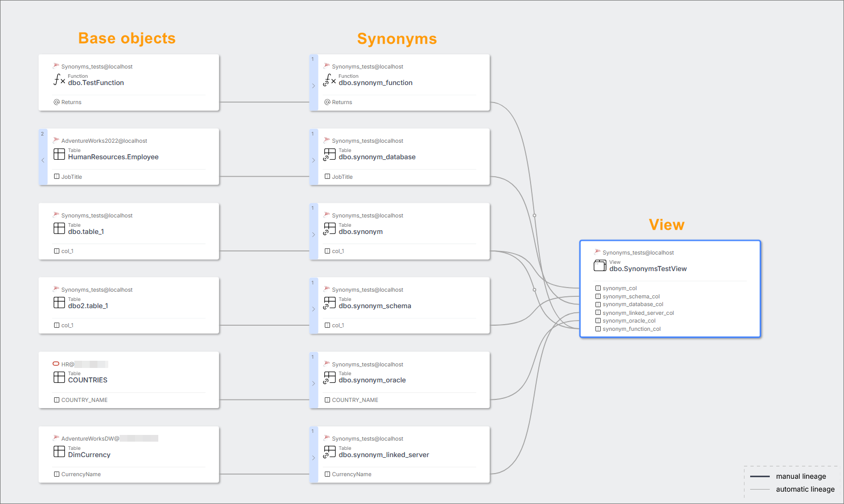Image resolution: width=844 pixels, height=504 pixels.
Task: Click the linked table icon of dbo.synonym_linked_server
Action: 329,452
